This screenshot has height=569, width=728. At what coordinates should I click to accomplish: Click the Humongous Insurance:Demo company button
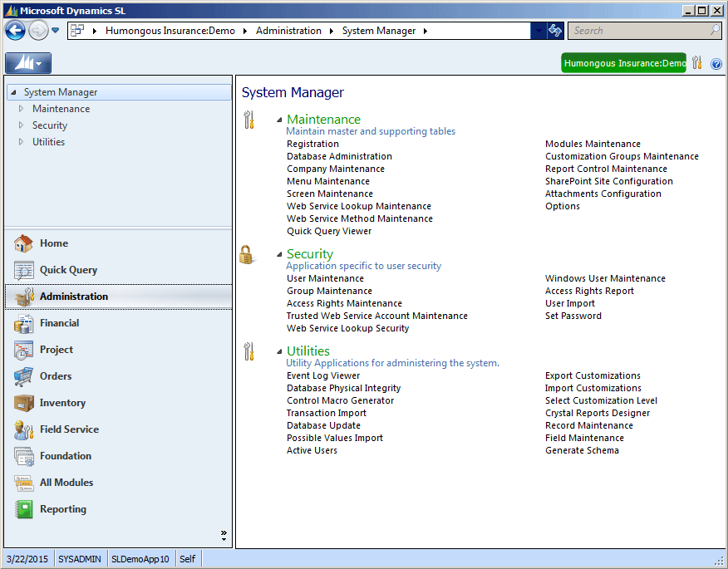623,63
